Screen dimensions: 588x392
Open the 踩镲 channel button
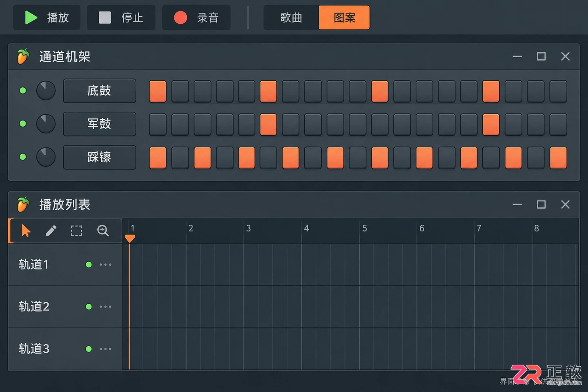coord(99,157)
